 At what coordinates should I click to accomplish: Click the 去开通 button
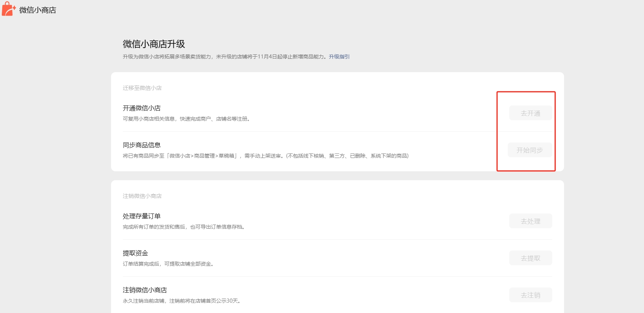coord(530,113)
